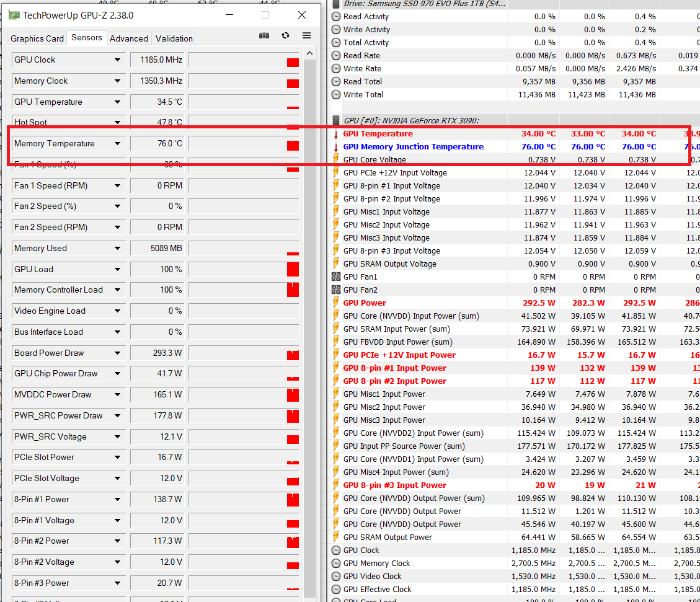Click the lightning icon beside GPU Misc1 Input Voltage
Screen dimensions: 700x602
336,212
